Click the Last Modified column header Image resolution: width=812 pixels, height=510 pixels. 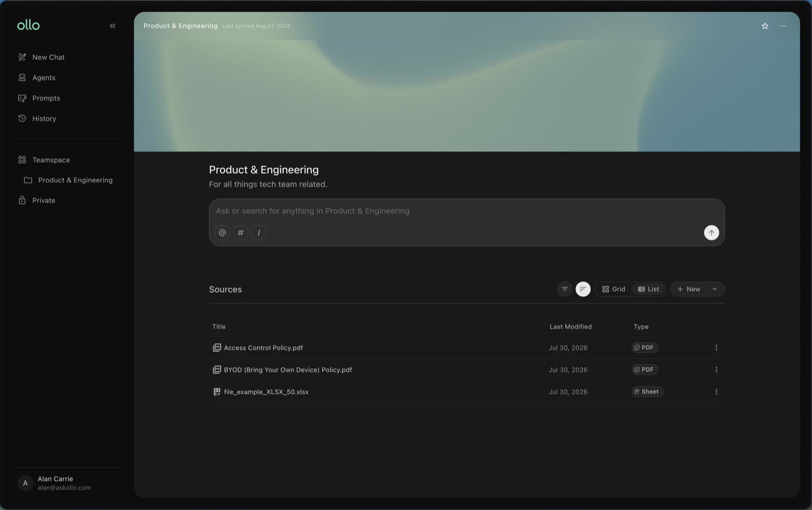coord(570,327)
